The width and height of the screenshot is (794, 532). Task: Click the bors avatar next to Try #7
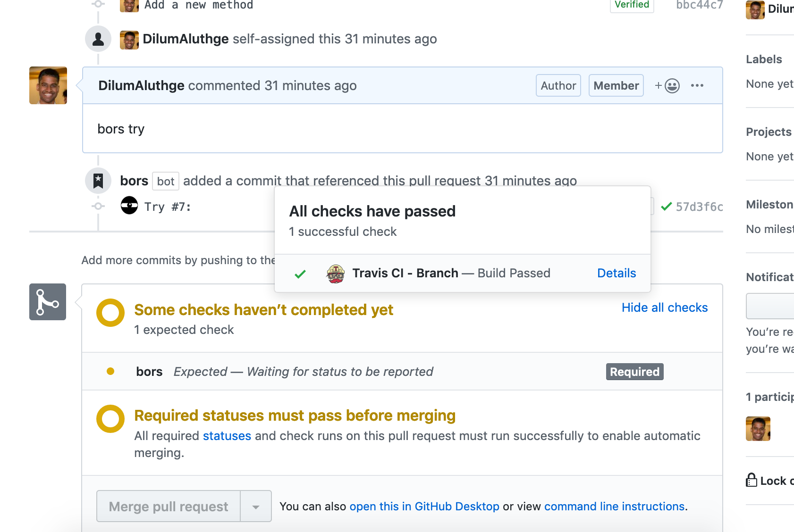(129, 206)
